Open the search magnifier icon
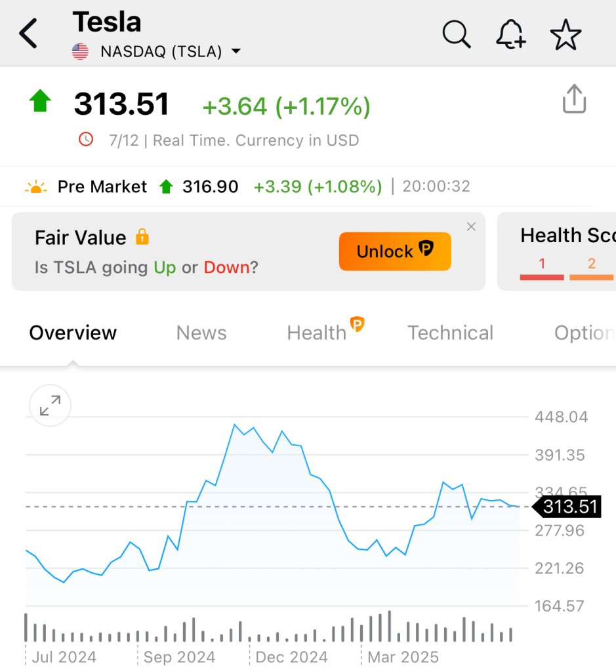The image size is (616, 672). tap(456, 33)
